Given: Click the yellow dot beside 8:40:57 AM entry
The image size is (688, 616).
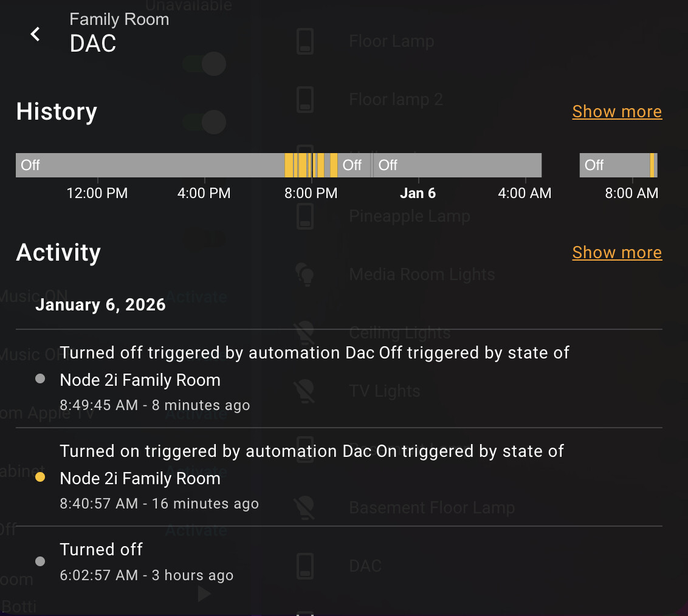Looking at the screenshot, I should tap(40, 477).
